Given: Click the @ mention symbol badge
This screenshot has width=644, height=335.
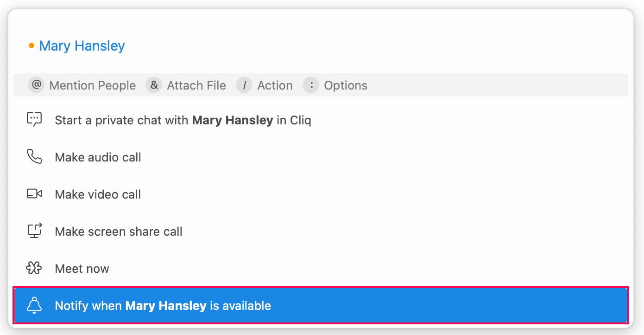Looking at the screenshot, I should 36,85.
